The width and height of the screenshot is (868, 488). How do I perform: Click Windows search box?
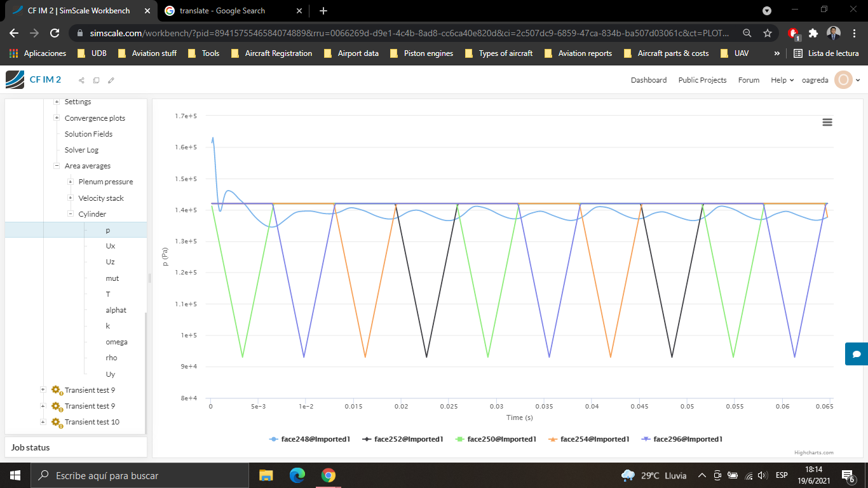click(x=140, y=475)
